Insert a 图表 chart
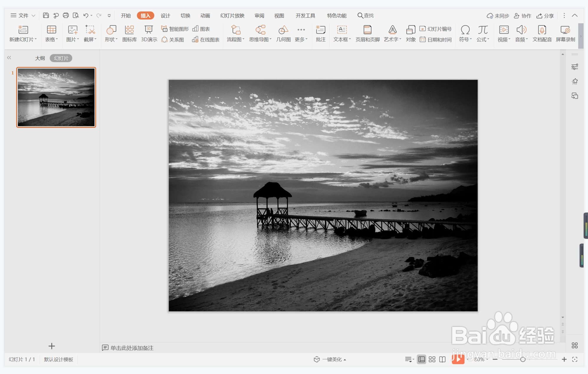Viewport: 588px width, 374px height. click(x=201, y=29)
